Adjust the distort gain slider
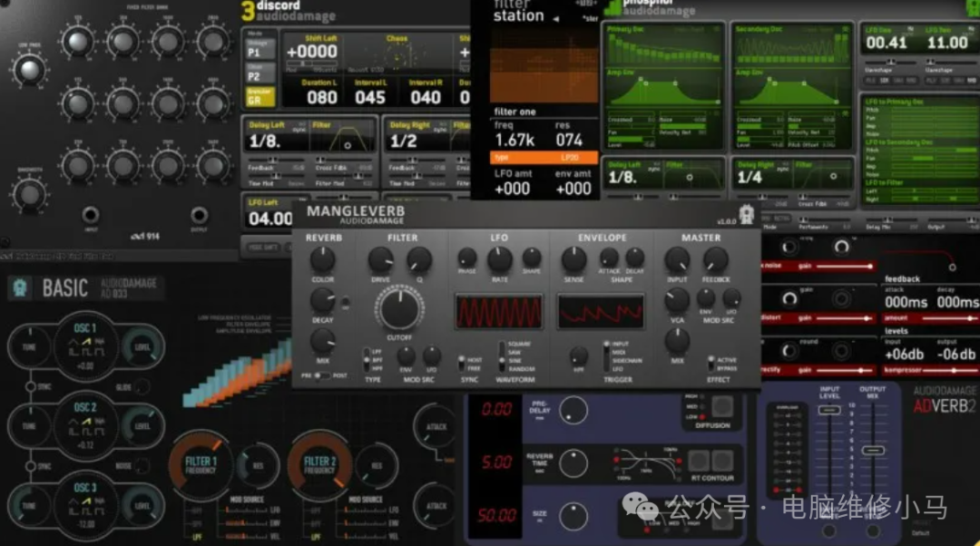Image resolution: width=980 pixels, height=546 pixels. coord(844,318)
